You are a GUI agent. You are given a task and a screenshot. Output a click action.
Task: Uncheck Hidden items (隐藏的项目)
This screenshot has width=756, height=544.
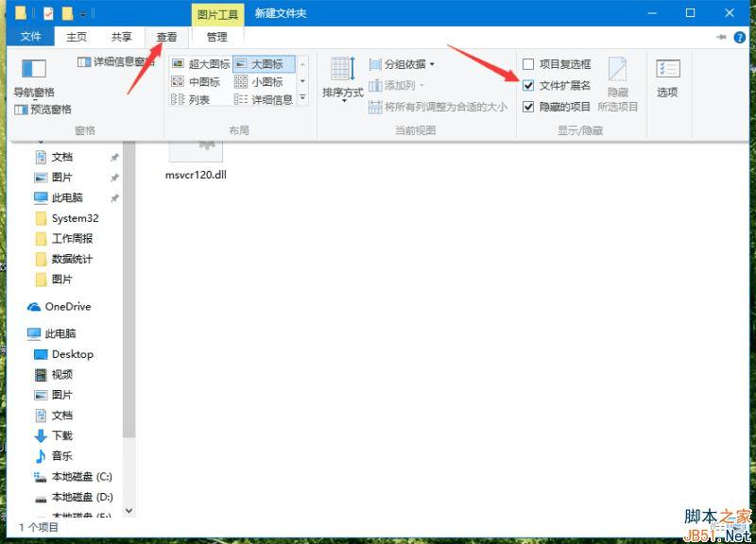[557, 107]
